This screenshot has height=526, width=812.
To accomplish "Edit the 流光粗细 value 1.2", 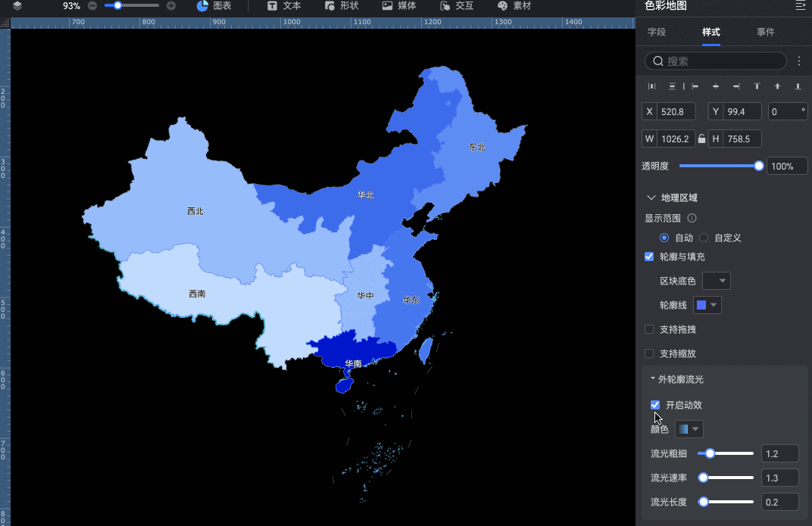I will [x=780, y=453].
